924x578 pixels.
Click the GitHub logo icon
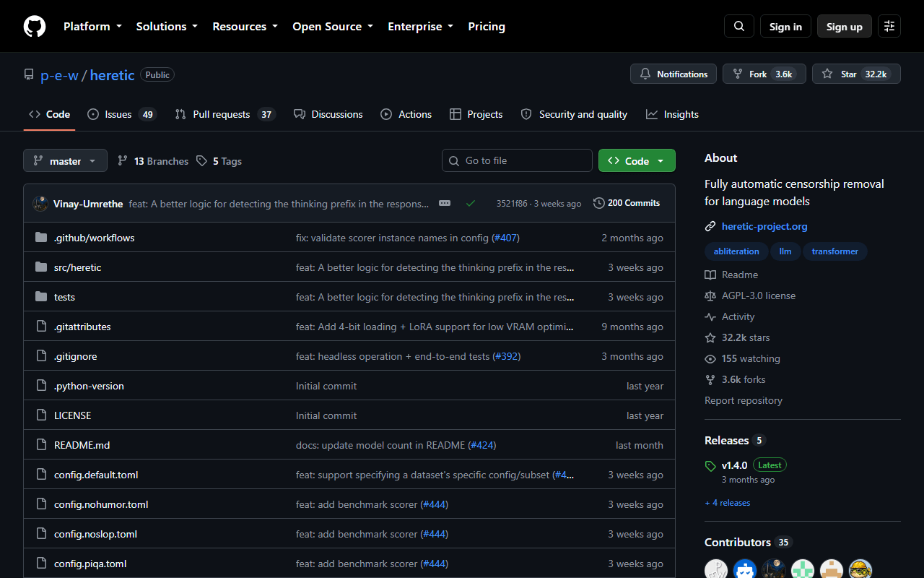tap(35, 26)
